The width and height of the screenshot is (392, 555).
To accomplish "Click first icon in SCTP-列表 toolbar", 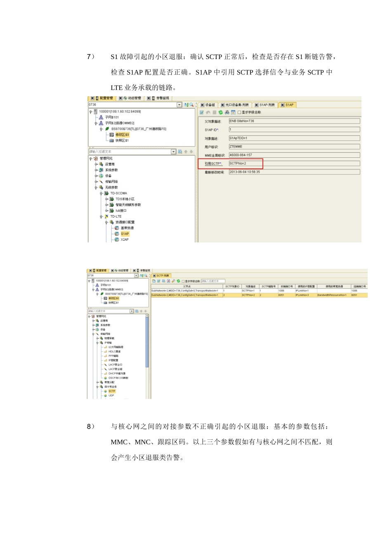I will (x=154, y=281).
